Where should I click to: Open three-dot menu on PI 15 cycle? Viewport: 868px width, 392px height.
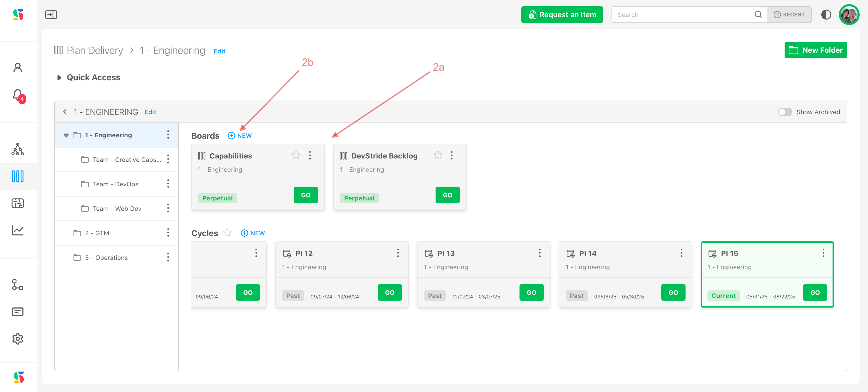coord(823,253)
